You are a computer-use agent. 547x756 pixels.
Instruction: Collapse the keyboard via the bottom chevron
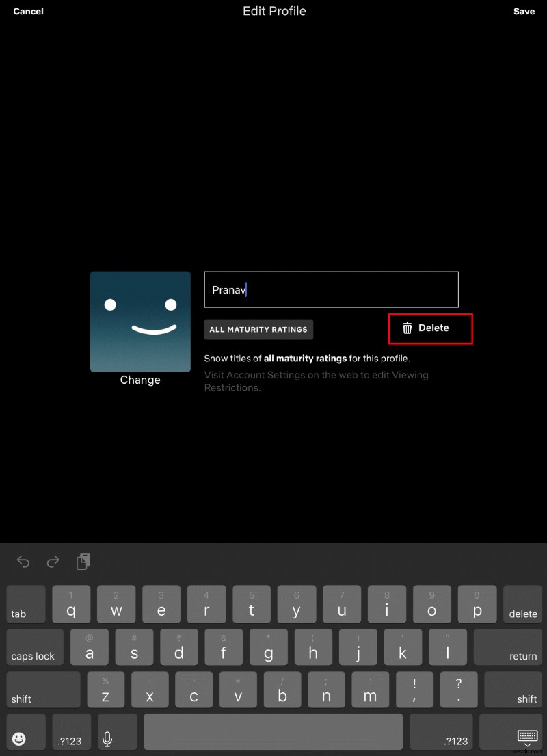coord(527,746)
